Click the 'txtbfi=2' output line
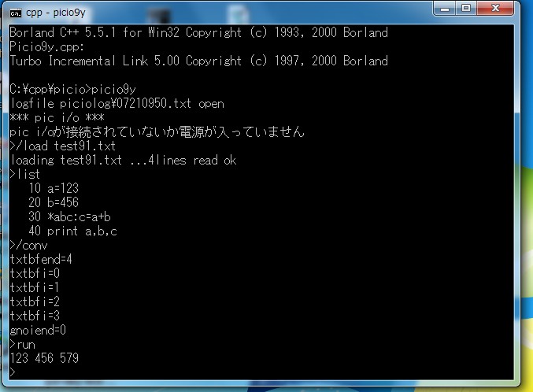 coord(35,302)
